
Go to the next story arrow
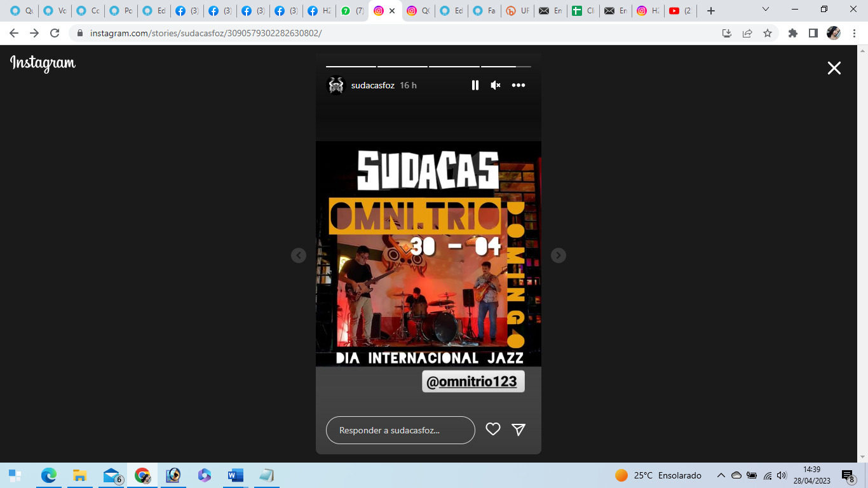(558, 255)
